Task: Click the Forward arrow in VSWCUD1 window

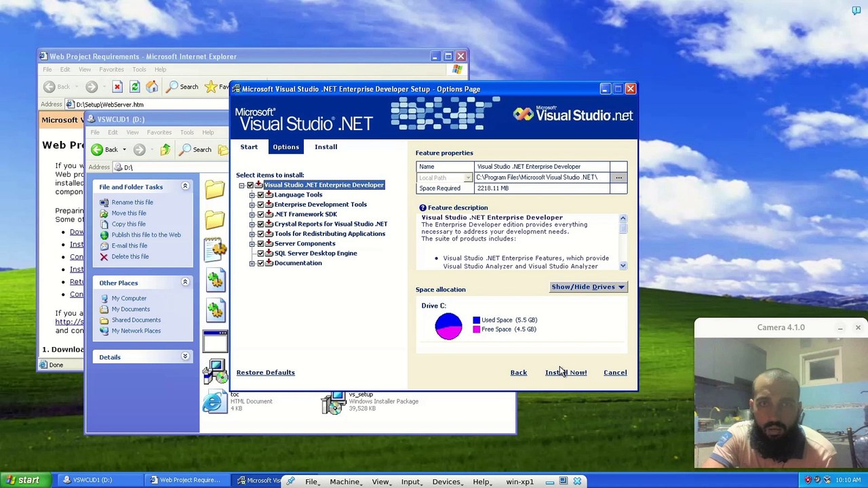Action: pyautogui.click(x=139, y=150)
